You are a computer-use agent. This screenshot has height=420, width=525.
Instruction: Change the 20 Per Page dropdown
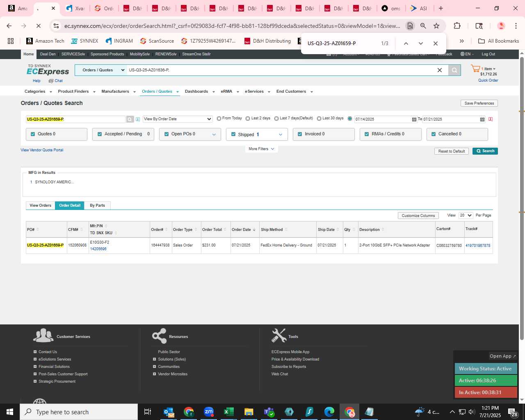(466, 215)
